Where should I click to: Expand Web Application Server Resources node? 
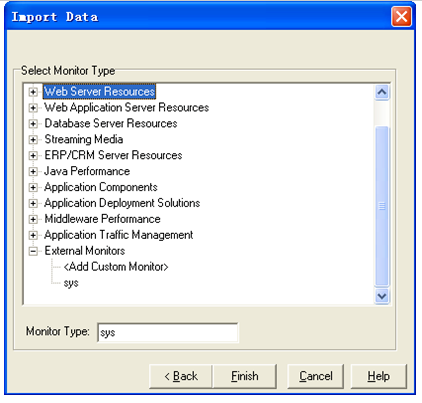tap(33, 108)
